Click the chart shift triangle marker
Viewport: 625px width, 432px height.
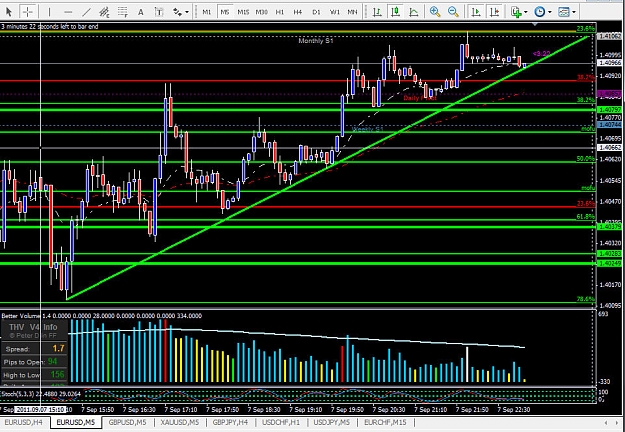point(535,24)
